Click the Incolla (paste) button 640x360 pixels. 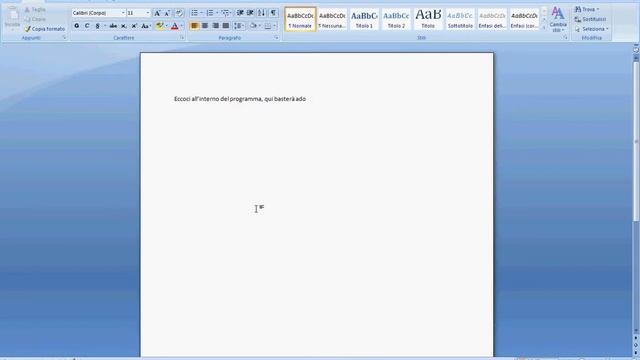(12, 18)
